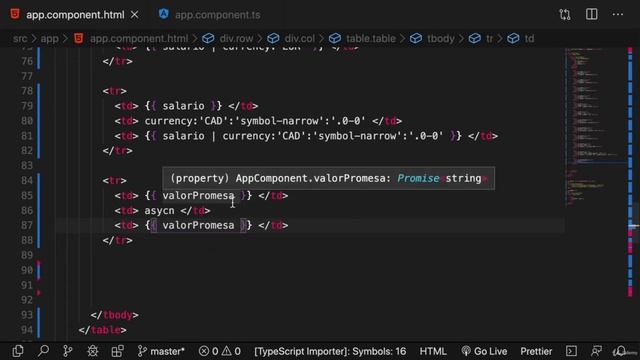Click 'salario' on line 79
640x360 pixels.
[x=183, y=106]
